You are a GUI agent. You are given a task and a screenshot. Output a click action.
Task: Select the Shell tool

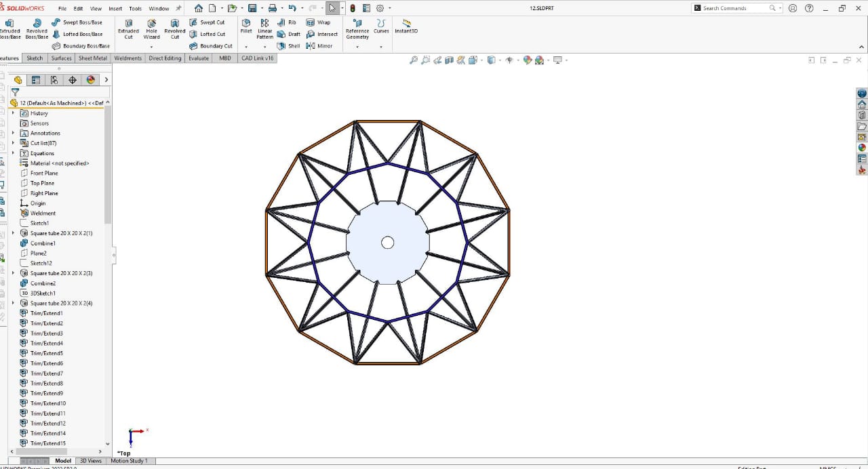point(288,46)
